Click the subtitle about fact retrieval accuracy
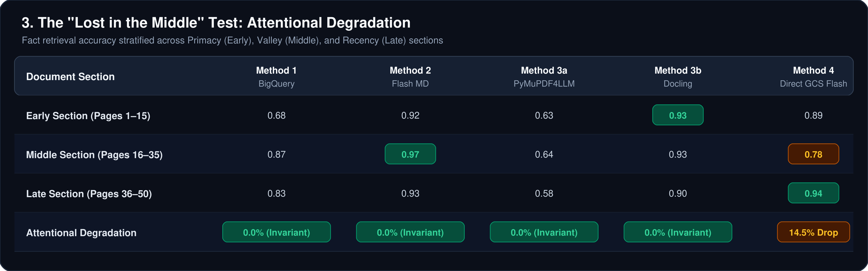The width and height of the screenshot is (868, 271). pos(232,40)
